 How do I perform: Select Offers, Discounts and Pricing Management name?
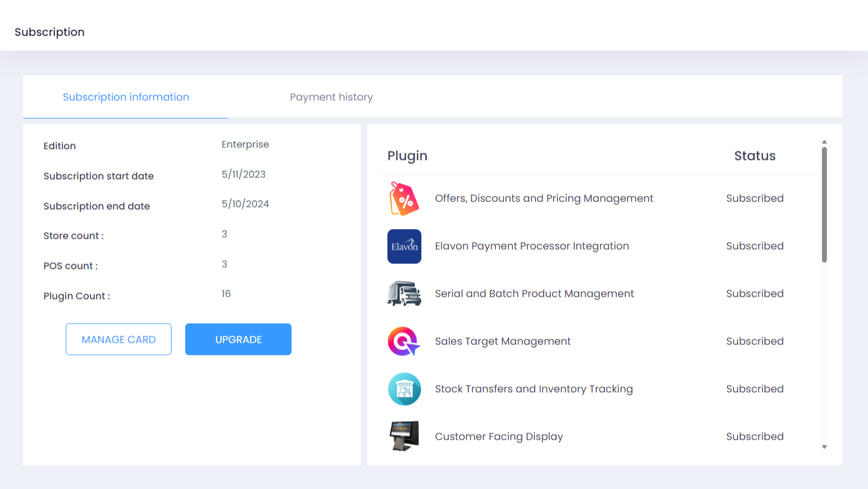[x=544, y=198]
